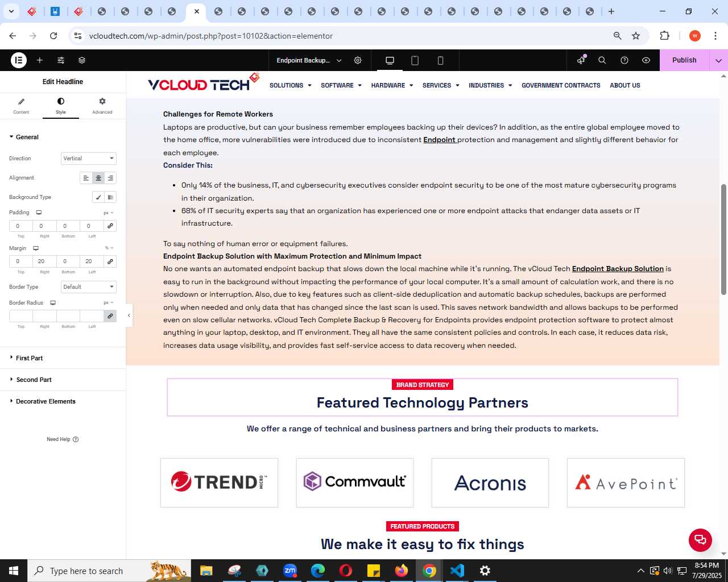The height and width of the screenshot is (582, 728).
Task: Go to ABOUT US page
Action: (x=624, y=85)
